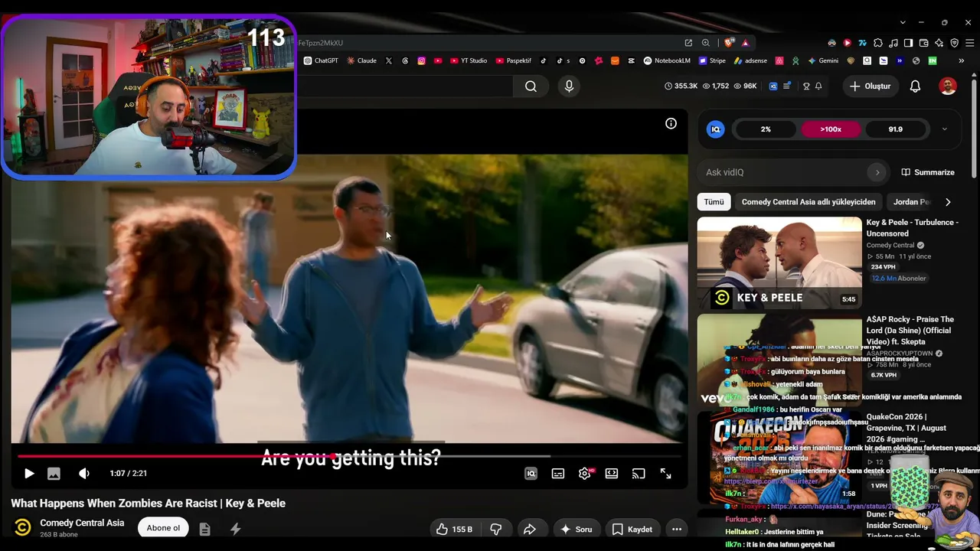
Task: Like the video showing 155 B
Action: (454, 529)
